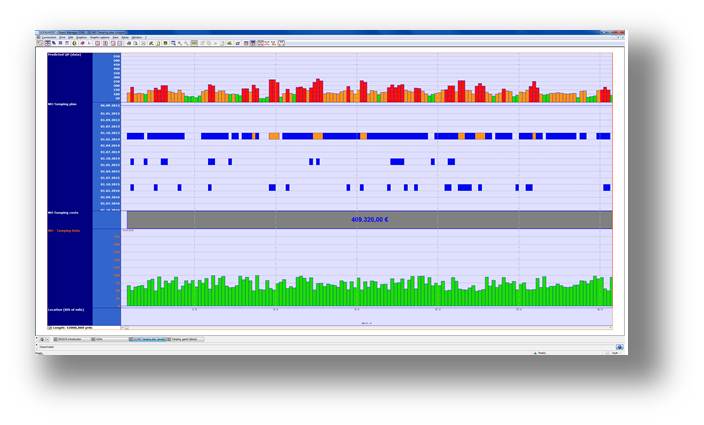This screenshot has height=425, width=704.
Task: Click the first long blue tamping plan block
Action: pyautogui.click(x=155, y=135)
